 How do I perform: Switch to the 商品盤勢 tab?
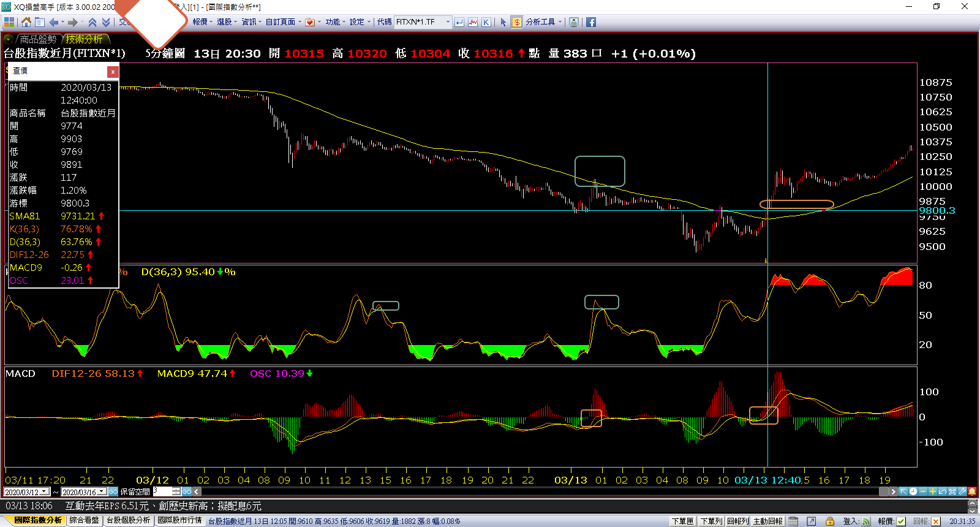pyautogui.click(x=37, y=39)
